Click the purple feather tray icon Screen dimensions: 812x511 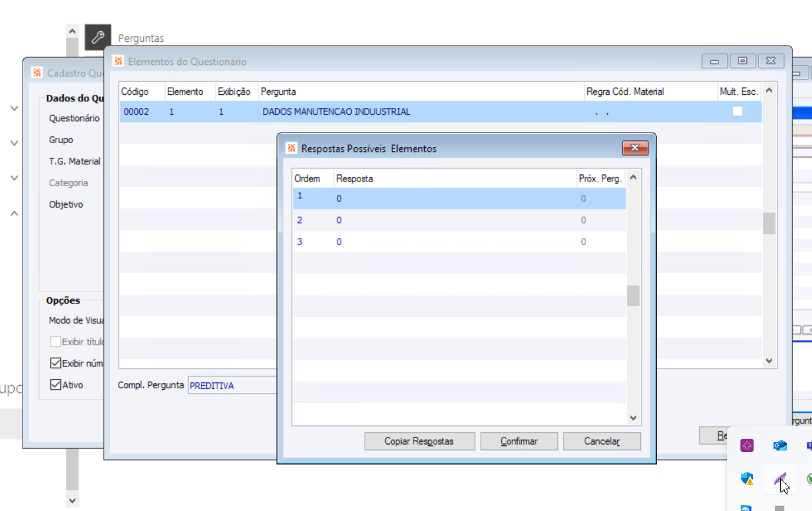point(780,477)
